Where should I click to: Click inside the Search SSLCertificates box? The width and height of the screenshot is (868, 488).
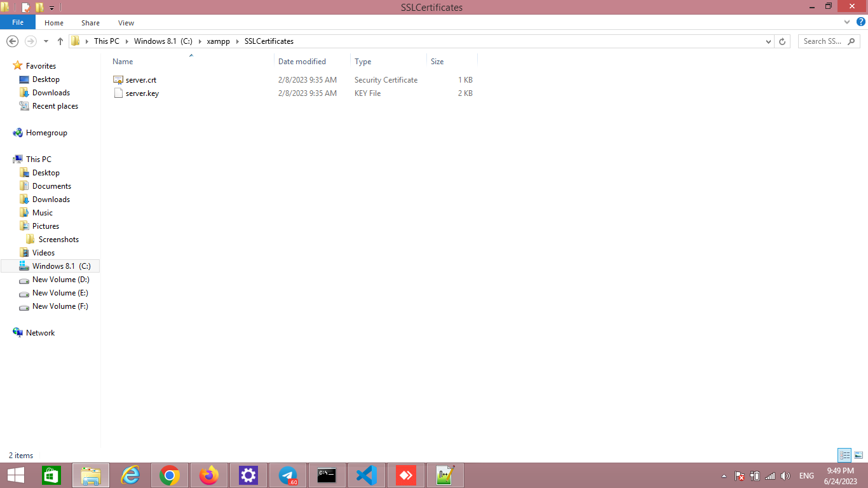pyautogui.click(x=829, y=41)
